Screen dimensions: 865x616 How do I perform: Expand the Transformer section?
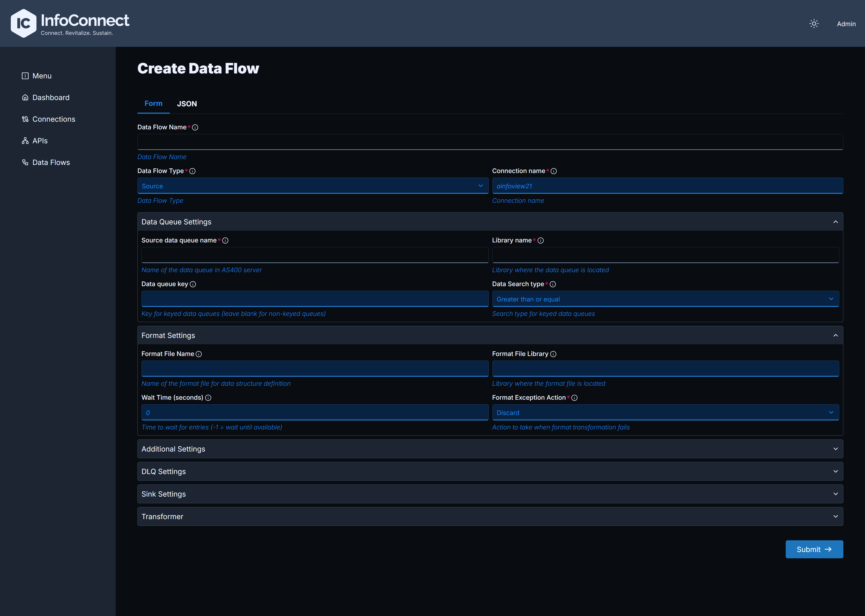click(x=490, y=517)
